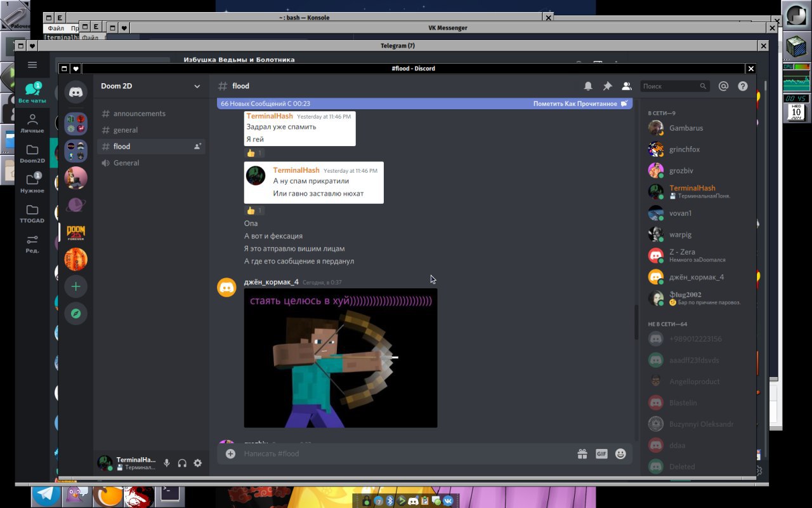The image size is (812, 508).
Task: Toggle thumbs-up reaction on 'Я гей' message
Action: [x=254, y=153]
